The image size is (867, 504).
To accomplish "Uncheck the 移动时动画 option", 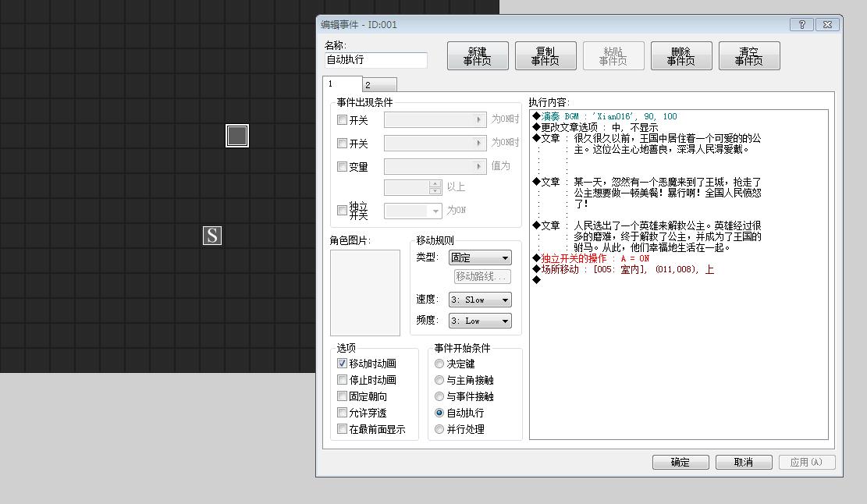I will pyautogui.click(x=343, y=364).
